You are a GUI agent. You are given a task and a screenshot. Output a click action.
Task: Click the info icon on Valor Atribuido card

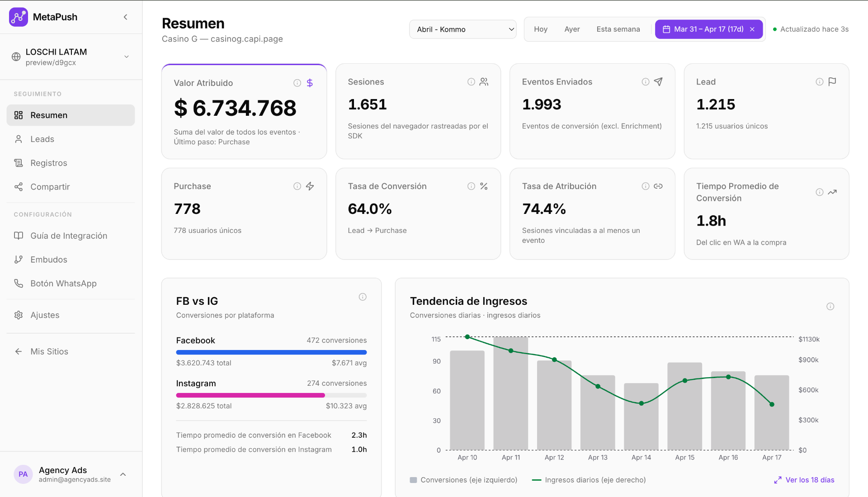[297, 83]
